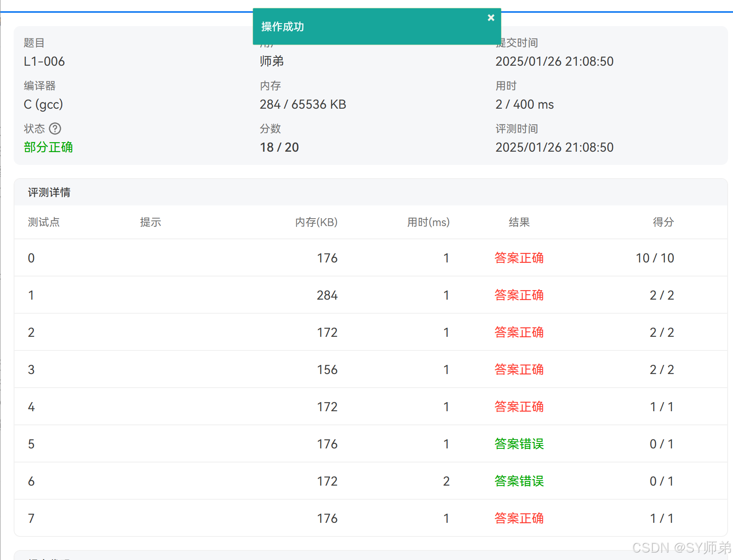This screenshot has height=560, width=733.
Task: Click 答案正确 result for test point 2
Action: [519, 332]
